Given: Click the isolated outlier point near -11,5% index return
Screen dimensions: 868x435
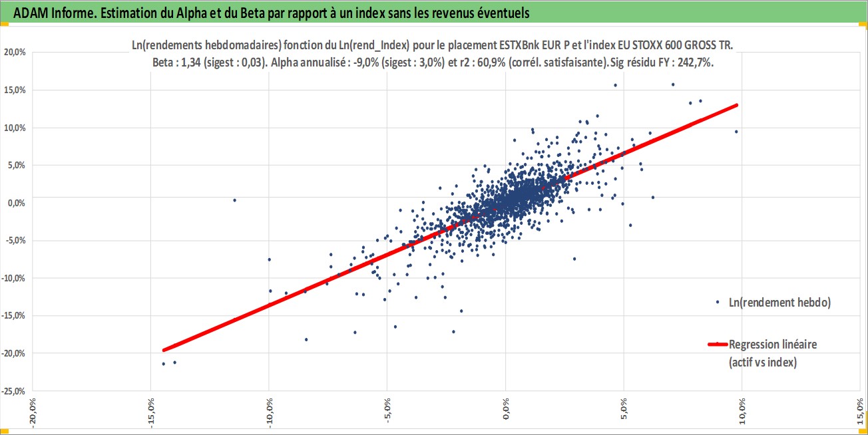Looking at the screenshot, I should [234, 200].
